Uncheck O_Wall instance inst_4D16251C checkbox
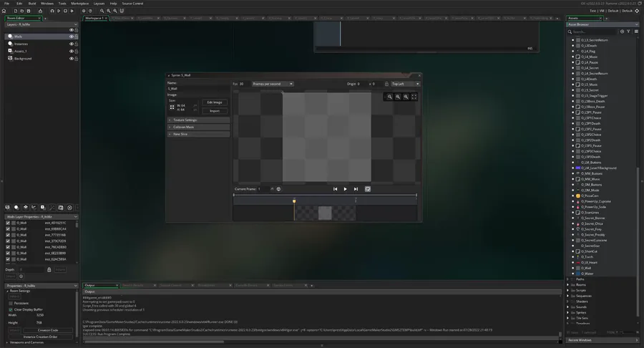This screenshot has width=644, height=348. [8, 223]
